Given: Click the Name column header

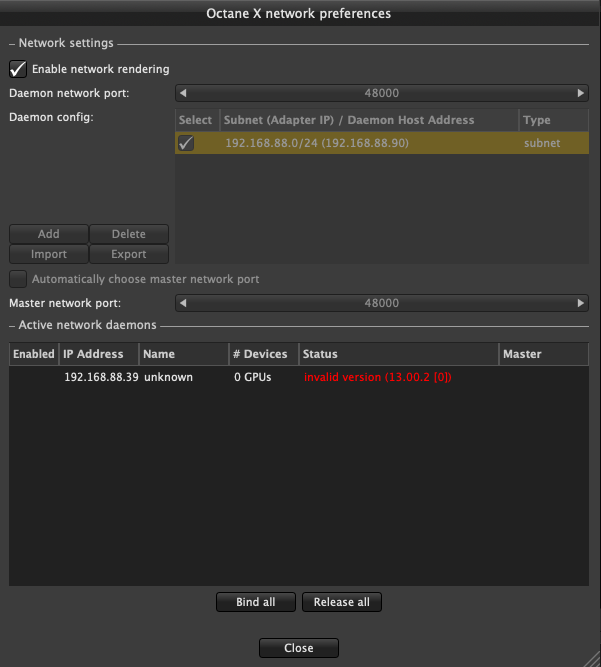Looking at the screenshot, I should [x=184, y=354].
